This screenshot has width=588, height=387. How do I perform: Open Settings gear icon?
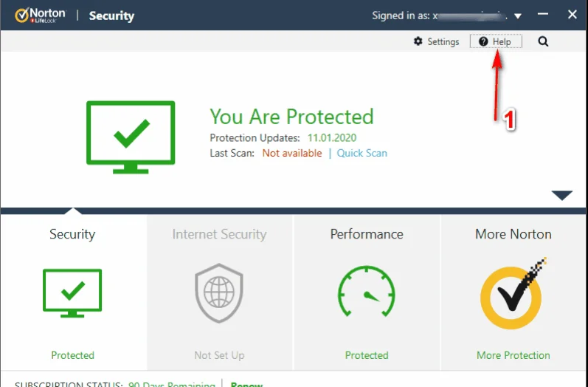pos(418,42)
